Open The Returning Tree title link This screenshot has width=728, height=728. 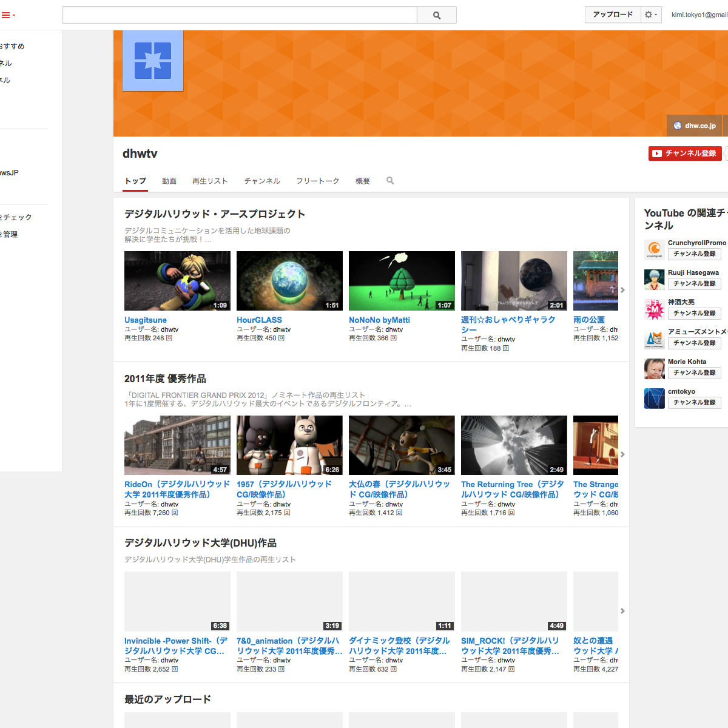(513, 490)
